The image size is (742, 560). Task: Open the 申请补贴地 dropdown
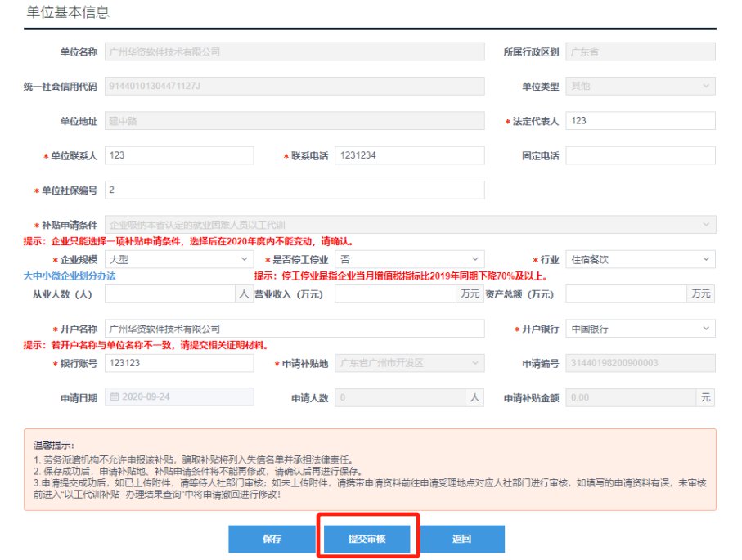(x=409, y=363)
